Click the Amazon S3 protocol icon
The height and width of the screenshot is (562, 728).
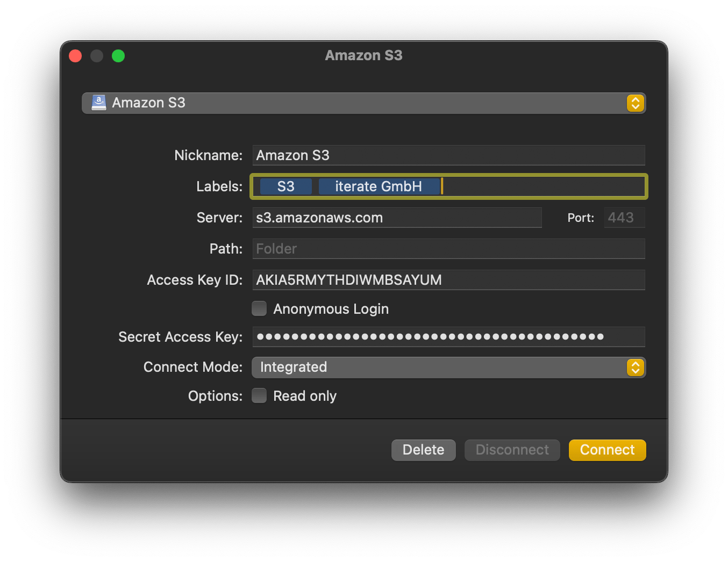[x=98, y=103]
